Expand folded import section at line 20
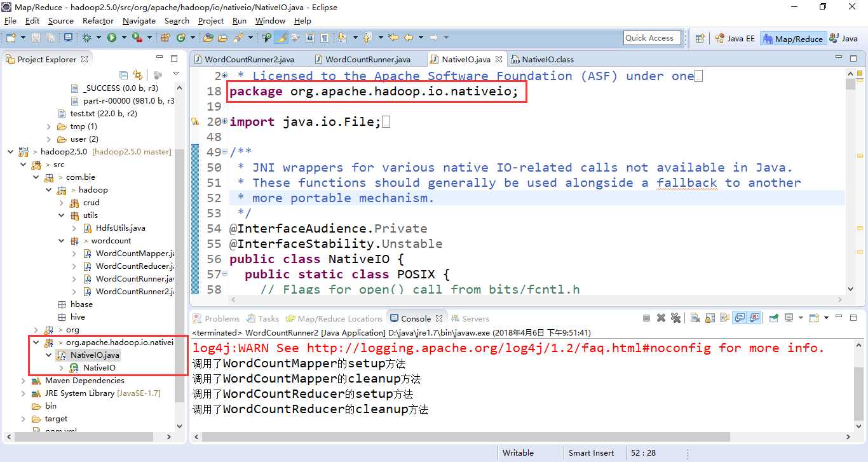 click(224, 121)
